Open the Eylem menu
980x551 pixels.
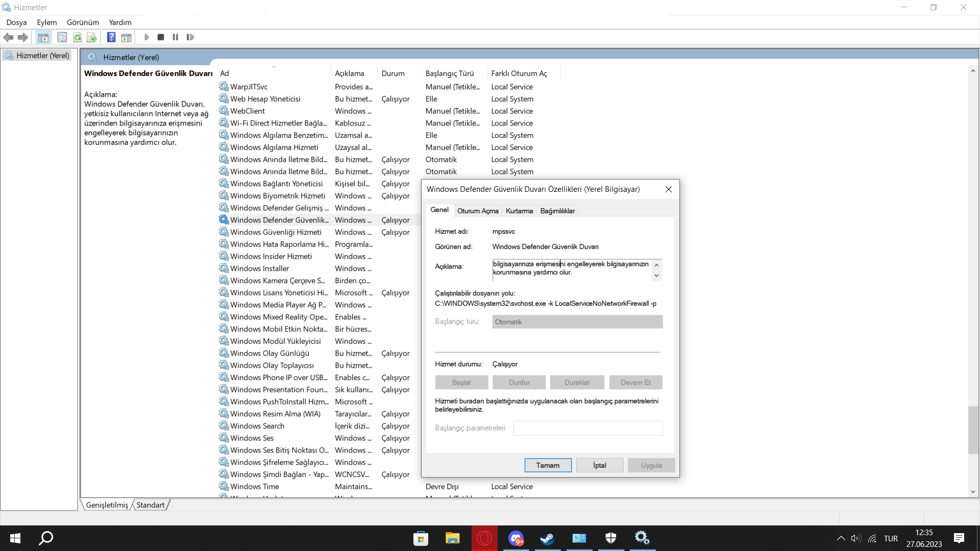[x=46, y=22]
